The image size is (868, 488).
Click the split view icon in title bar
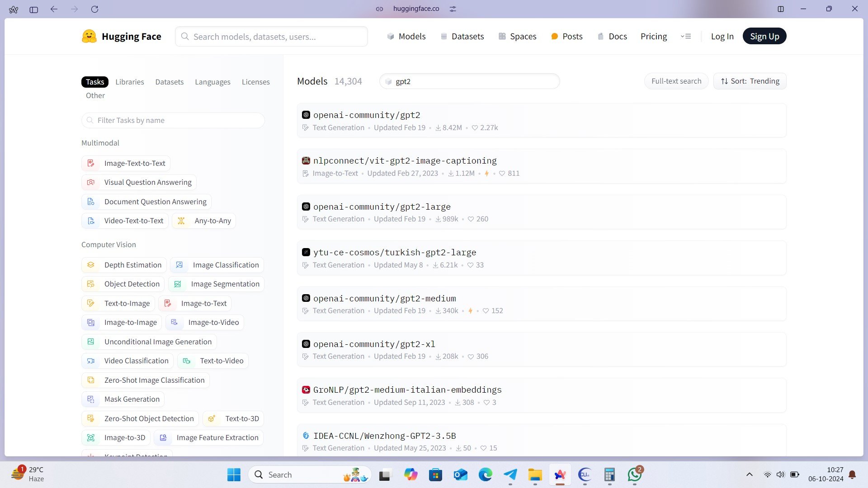(x=781, y=9)
